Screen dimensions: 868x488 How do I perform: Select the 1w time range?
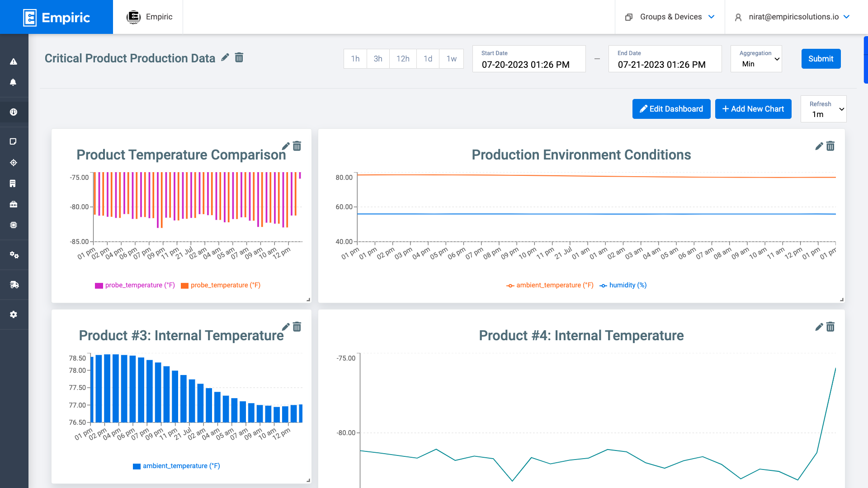pyautogui.click(x=451, y=59)
